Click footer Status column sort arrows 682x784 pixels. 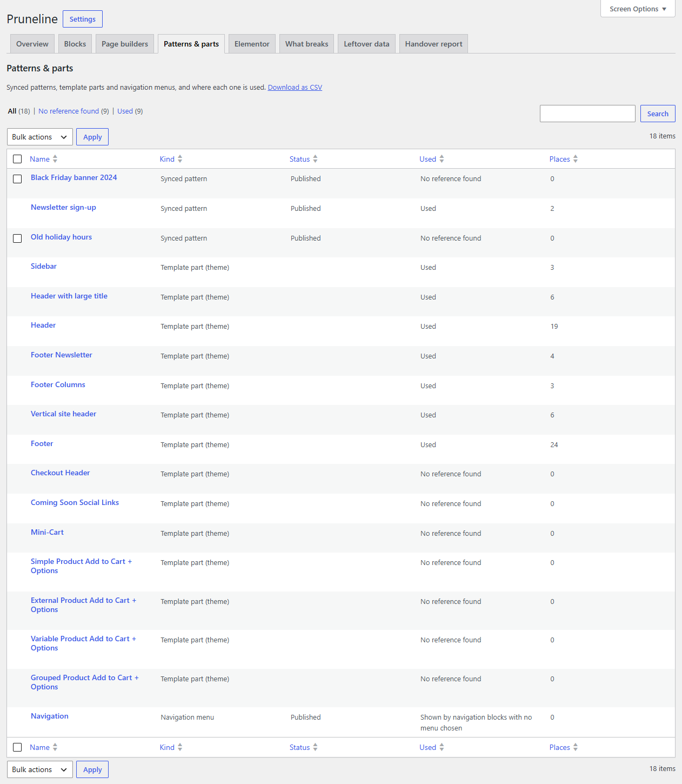(x=315, y=747)
